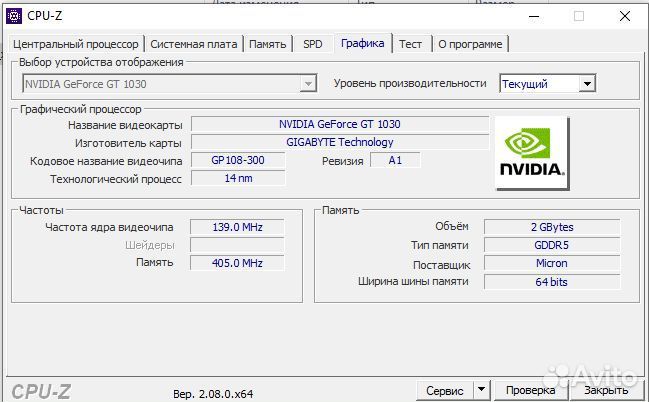This screenshot has height=402, width=649.
Task: Click the Тип памяти label
Action: 440,245
